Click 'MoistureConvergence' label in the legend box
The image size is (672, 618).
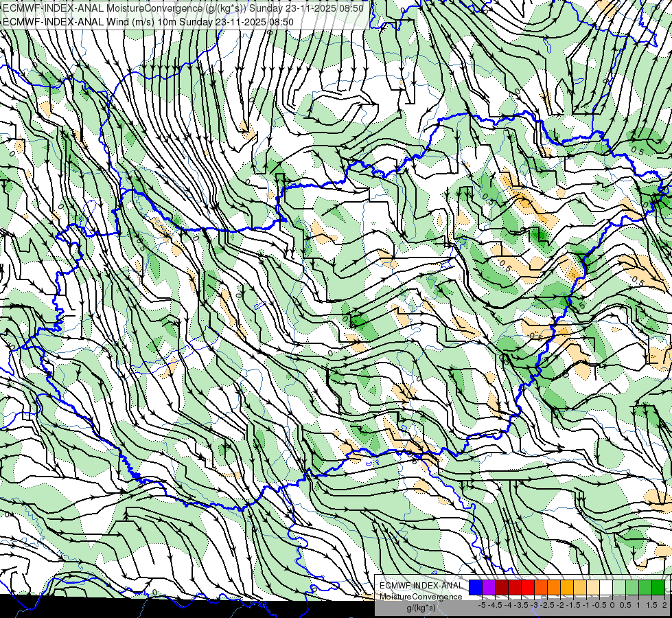(x=421, y=597)
